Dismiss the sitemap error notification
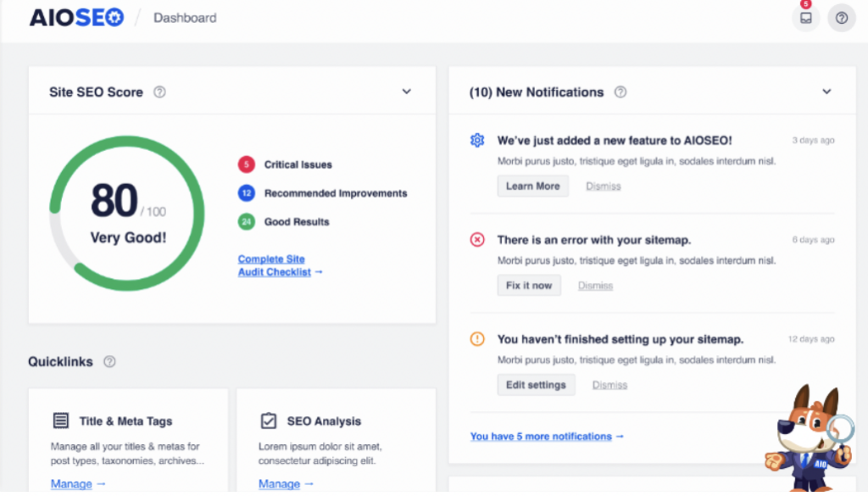Screen dimensions: 868x496 [x=595, y=286]
